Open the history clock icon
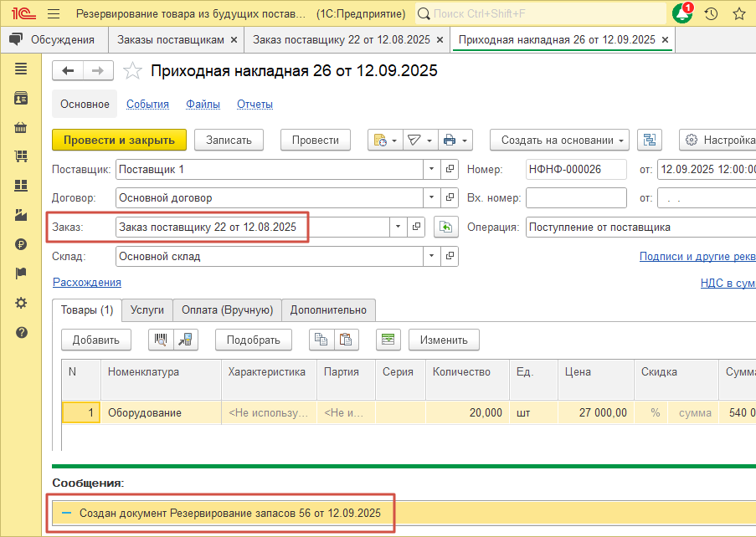Image resolution: width=756 pixels, height=537 pixels. pyautogui.click(x=711, y=14)
